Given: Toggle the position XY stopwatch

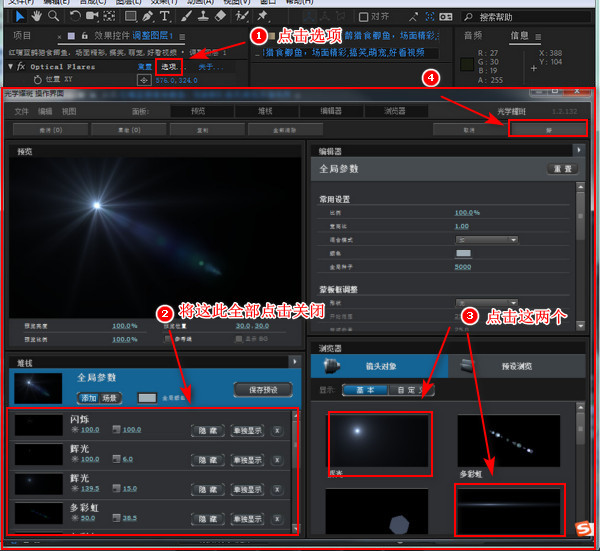Looking at the screenshot, I should pos(38,80).
